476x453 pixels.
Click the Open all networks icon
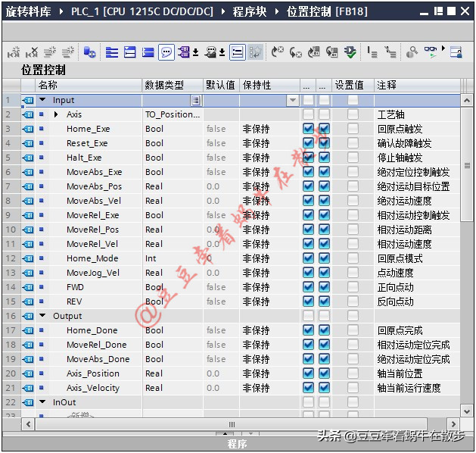click(x=112, y=52)
